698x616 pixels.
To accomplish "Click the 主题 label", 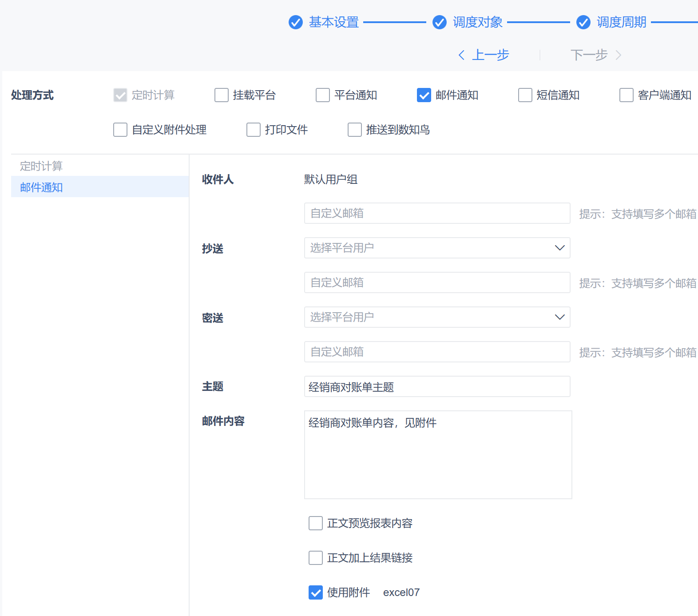I will [x=213, y=386].
